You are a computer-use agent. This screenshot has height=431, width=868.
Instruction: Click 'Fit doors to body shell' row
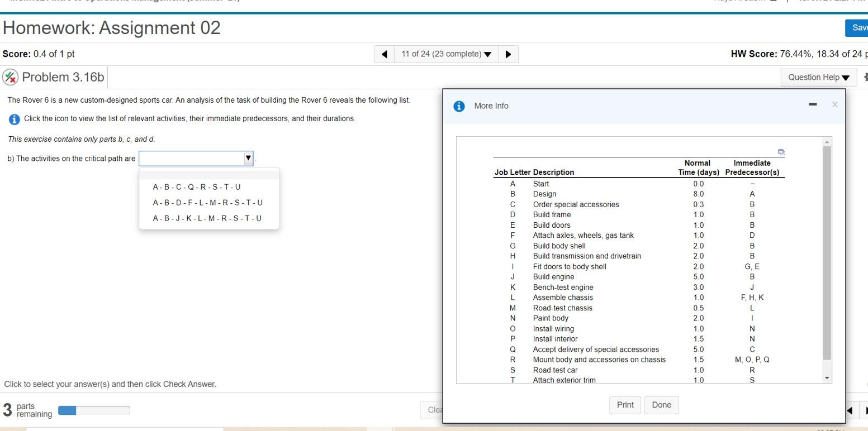click(x=570, y=267)
